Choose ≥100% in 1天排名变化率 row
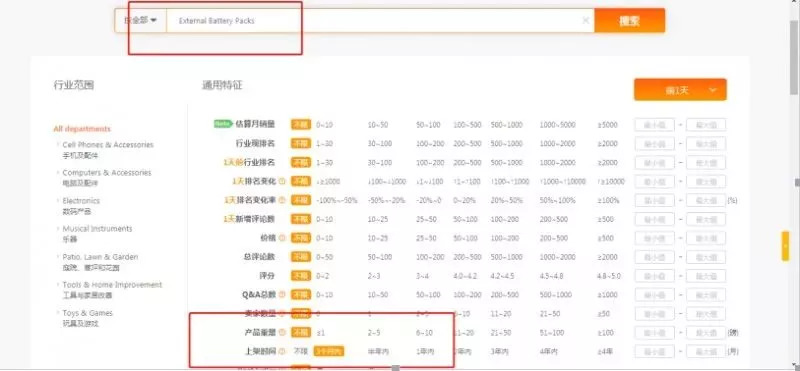 pyautogui.click(x=608, y=200)
